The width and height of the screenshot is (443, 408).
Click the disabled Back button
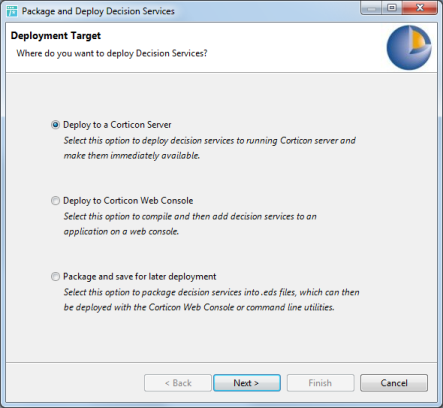[178, 383]
